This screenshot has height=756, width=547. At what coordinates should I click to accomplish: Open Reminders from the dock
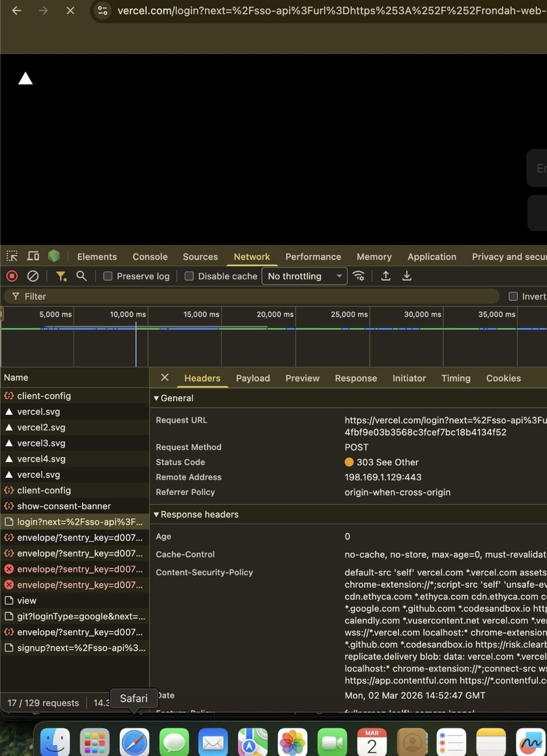pyautogui.click(x=451, y=742)
